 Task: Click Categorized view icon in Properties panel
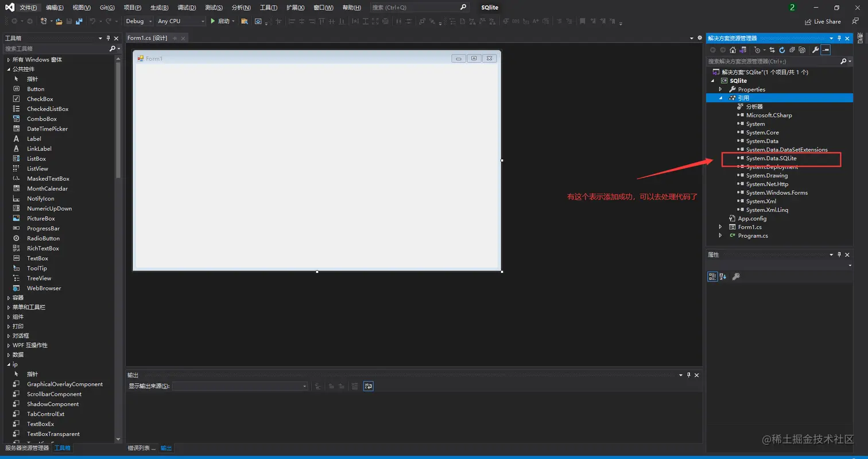(x=712, y=276)
